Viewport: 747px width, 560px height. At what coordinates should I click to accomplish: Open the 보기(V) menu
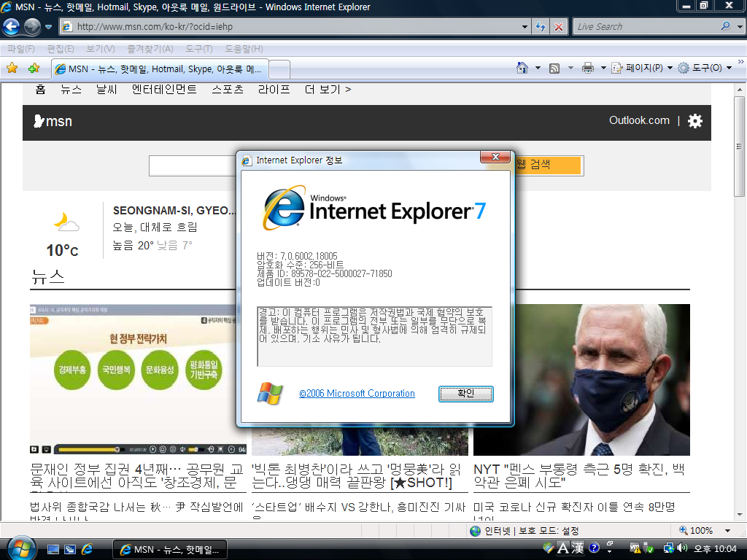(100, 49)
